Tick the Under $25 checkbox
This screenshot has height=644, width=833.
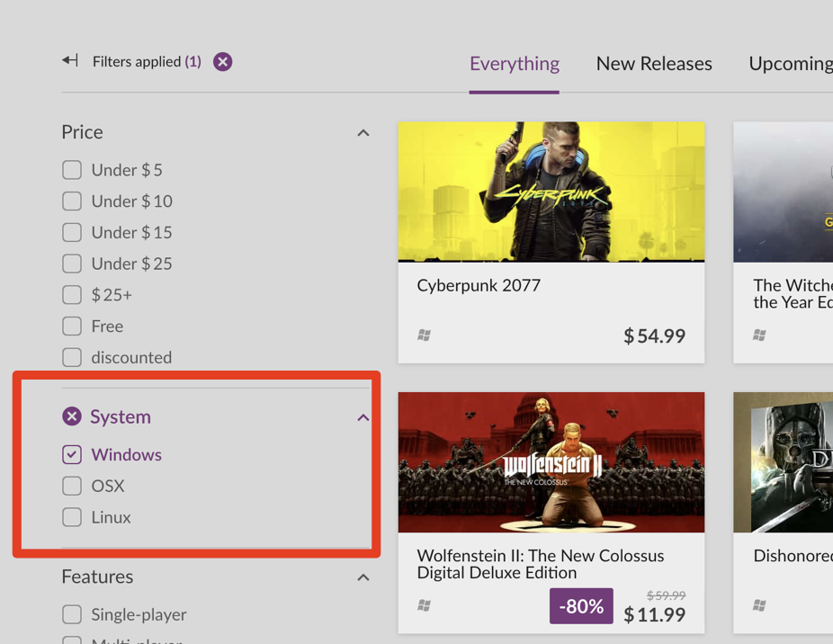click(x=72, y=264)
